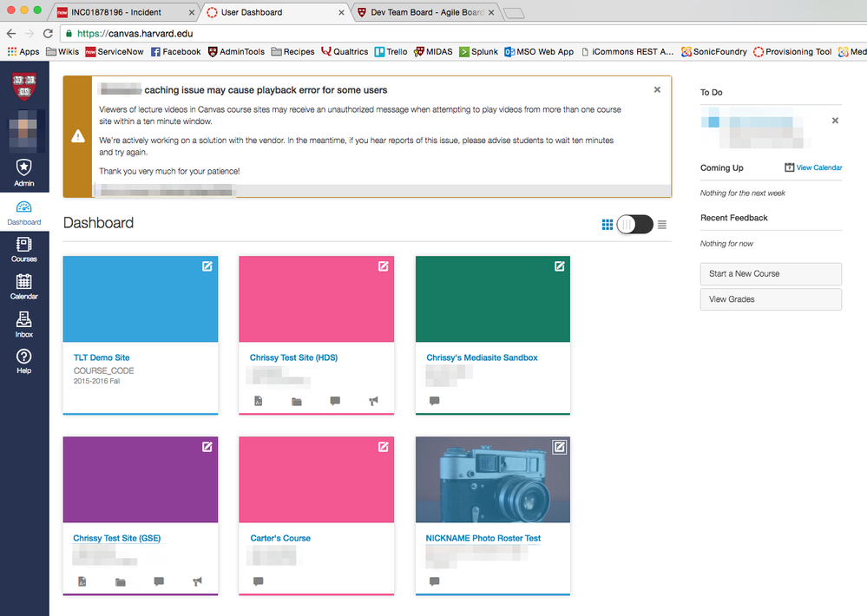Dismiss the caching issue alert banner
This screenshot has width=867, height=616.
pyautogui.click(x=657, y=89)
